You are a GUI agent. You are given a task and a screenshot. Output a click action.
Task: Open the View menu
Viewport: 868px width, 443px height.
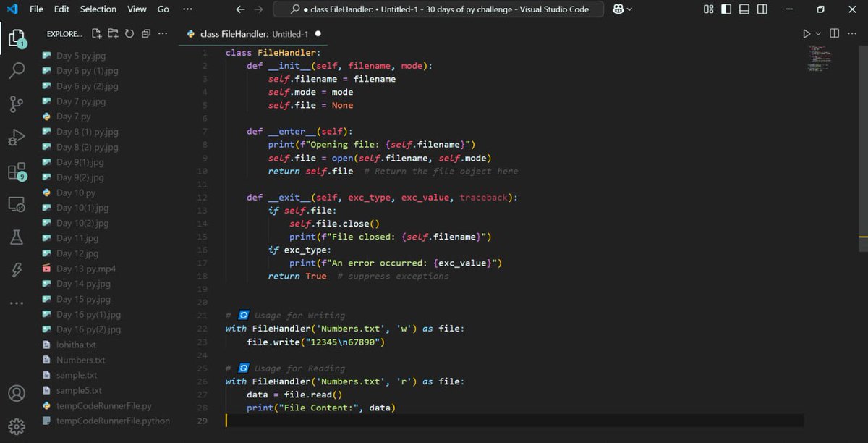click(x=137, y=9)
